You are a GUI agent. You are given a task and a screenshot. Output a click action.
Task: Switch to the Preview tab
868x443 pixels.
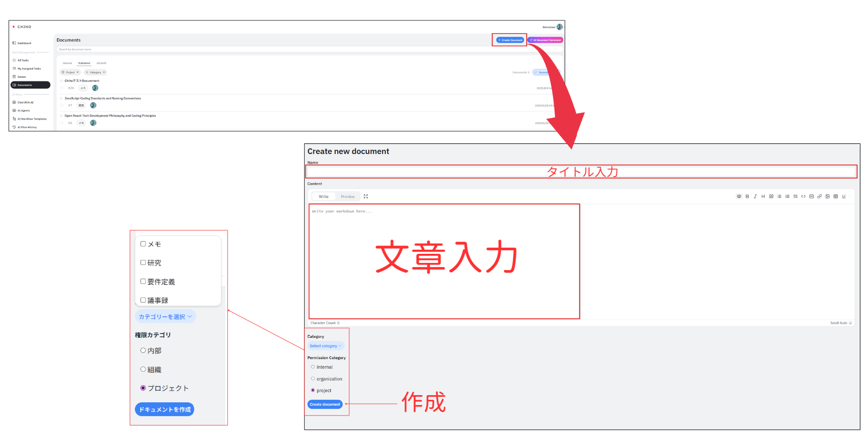click(348, 196)
